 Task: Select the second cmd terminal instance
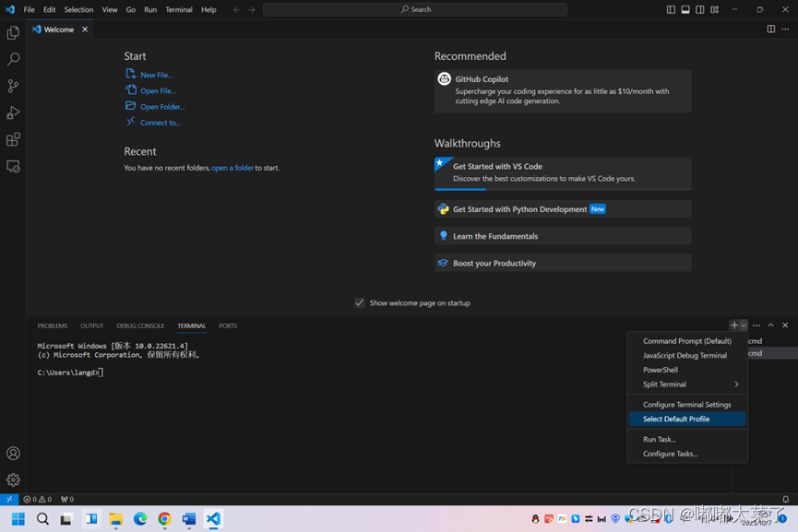(x=772, y=353)
